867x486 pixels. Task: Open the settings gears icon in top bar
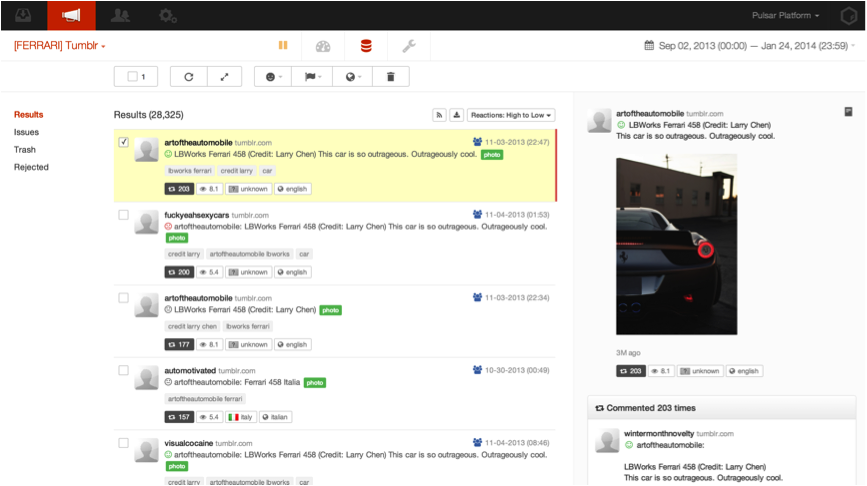[168, 15]
